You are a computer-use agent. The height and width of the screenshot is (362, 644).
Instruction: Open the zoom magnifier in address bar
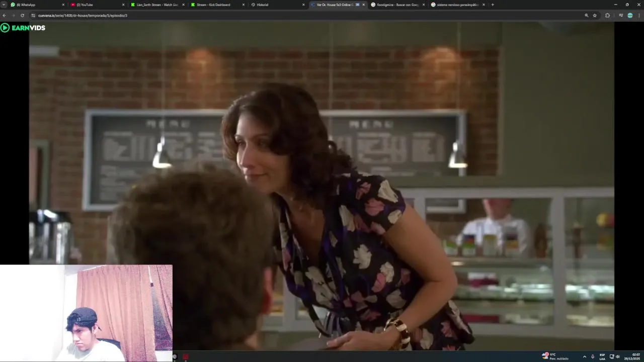point(587,16)
